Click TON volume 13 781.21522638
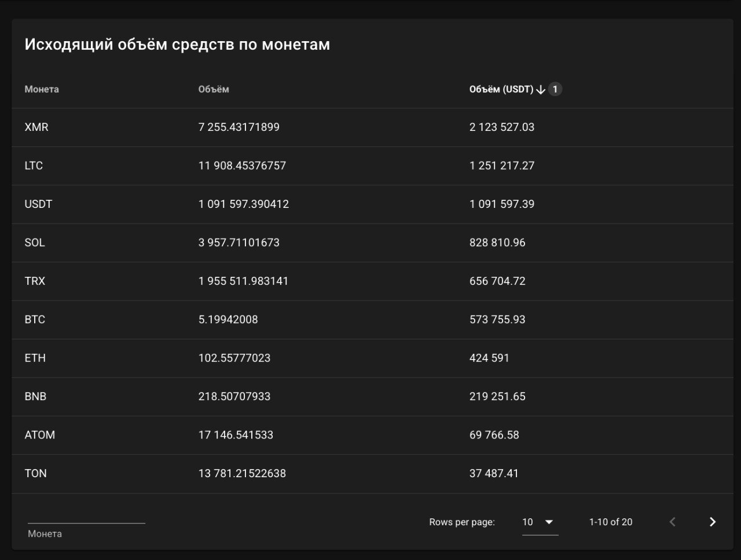This screenshot has height=560, width=741. (x=242, y=474)
